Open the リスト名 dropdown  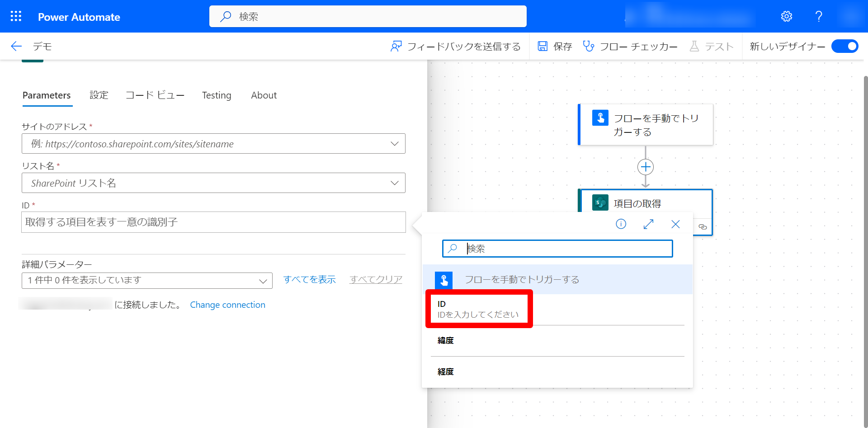(x=394, y=183)
